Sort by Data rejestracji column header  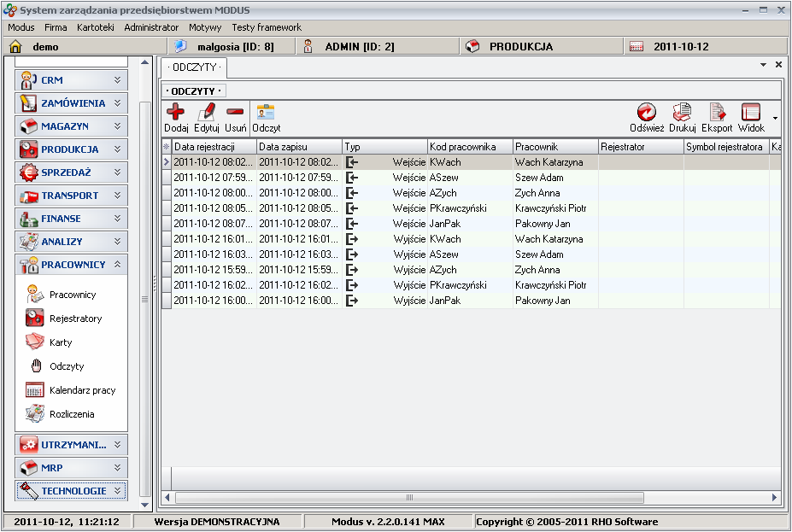[214, 147]
